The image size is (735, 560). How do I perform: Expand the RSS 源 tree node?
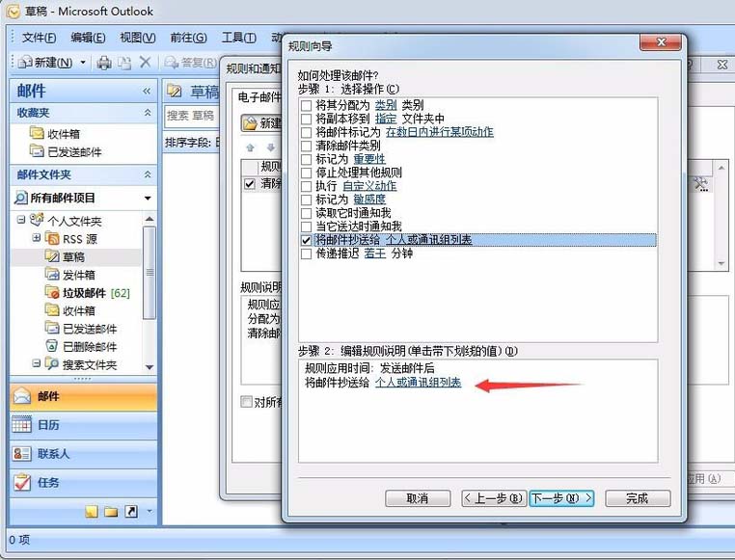(x=38, y=238)
